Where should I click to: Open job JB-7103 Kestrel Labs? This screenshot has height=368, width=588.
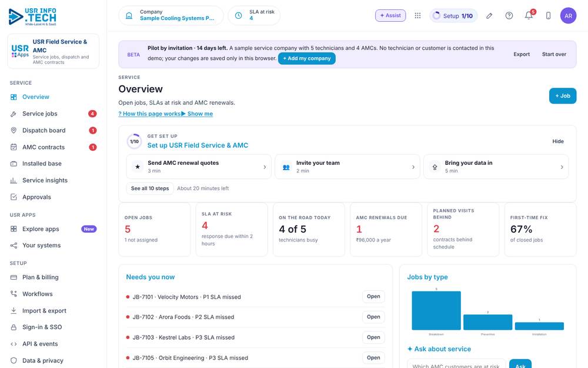(x=373, y=337)
